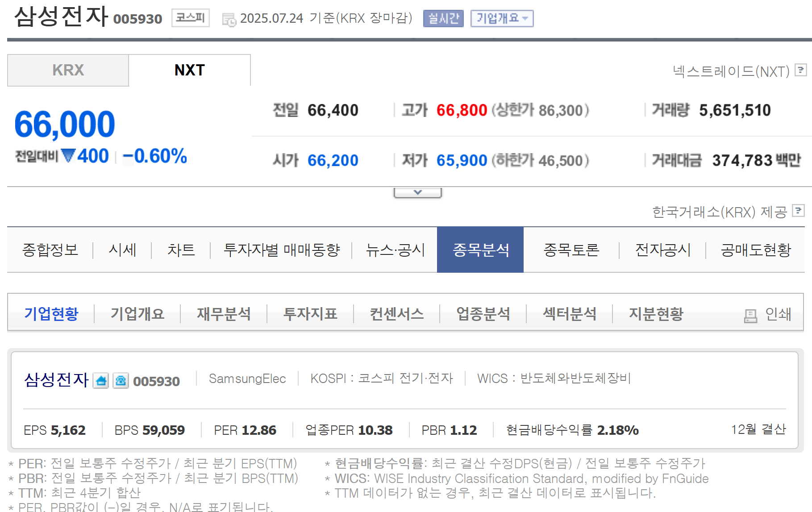Click the 넥스트레이드(NXT) label

tap(731, 71)
